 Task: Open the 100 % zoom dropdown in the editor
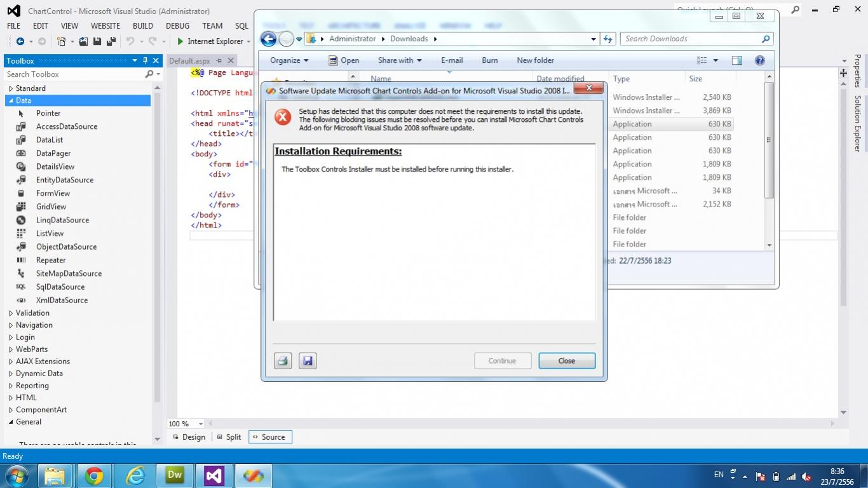tap(201, 424)
